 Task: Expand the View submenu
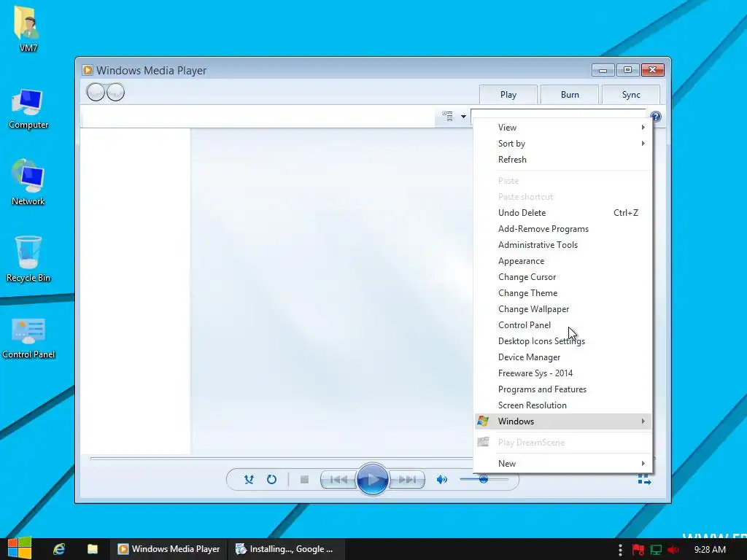(563, 128)
